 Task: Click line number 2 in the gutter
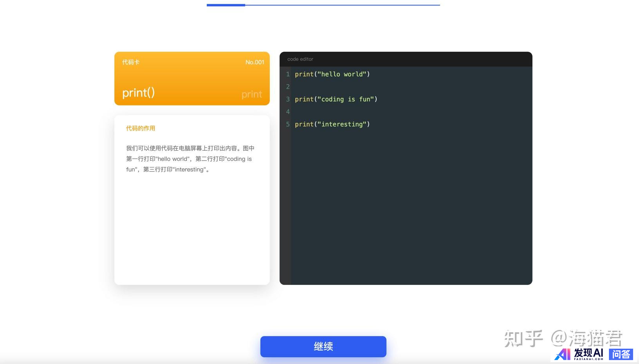click(288, 87)
